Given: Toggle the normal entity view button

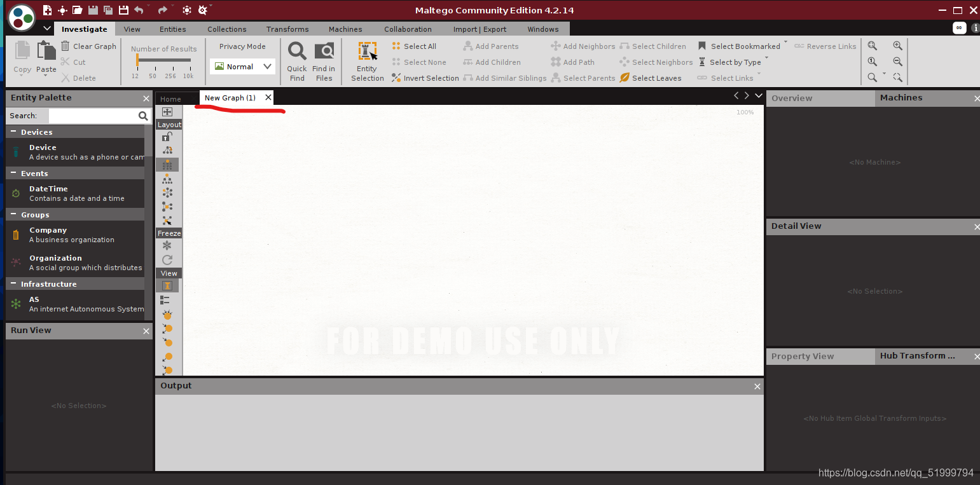Looking at the screenshot, I should [167, 286].
